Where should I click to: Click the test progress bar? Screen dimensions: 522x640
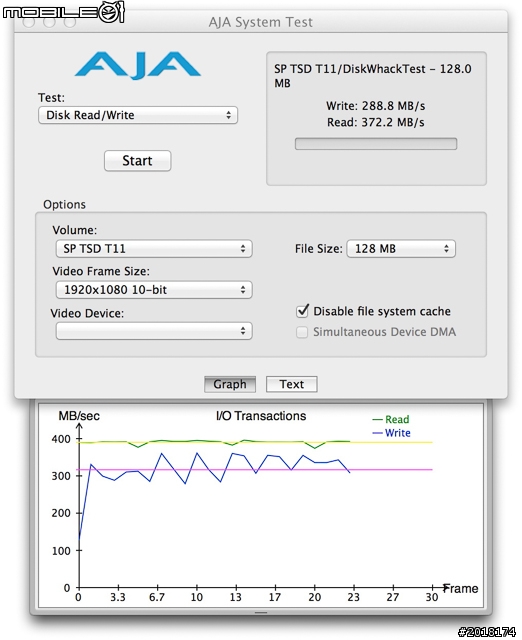[376, 144]
